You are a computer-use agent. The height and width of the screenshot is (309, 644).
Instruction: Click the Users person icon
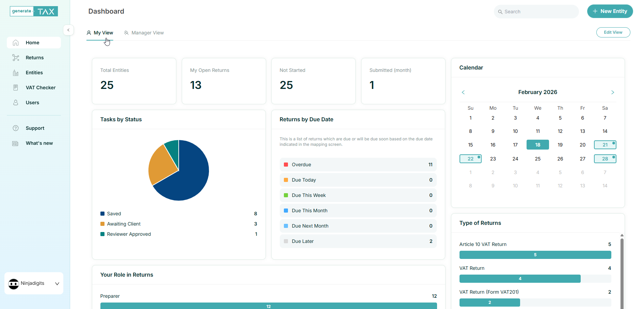pyautogui.click(x=16, y=103)
